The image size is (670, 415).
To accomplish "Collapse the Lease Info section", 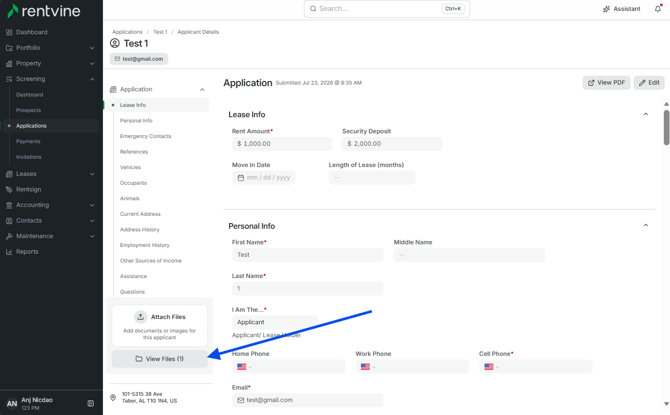I will (x=646, y=114).
